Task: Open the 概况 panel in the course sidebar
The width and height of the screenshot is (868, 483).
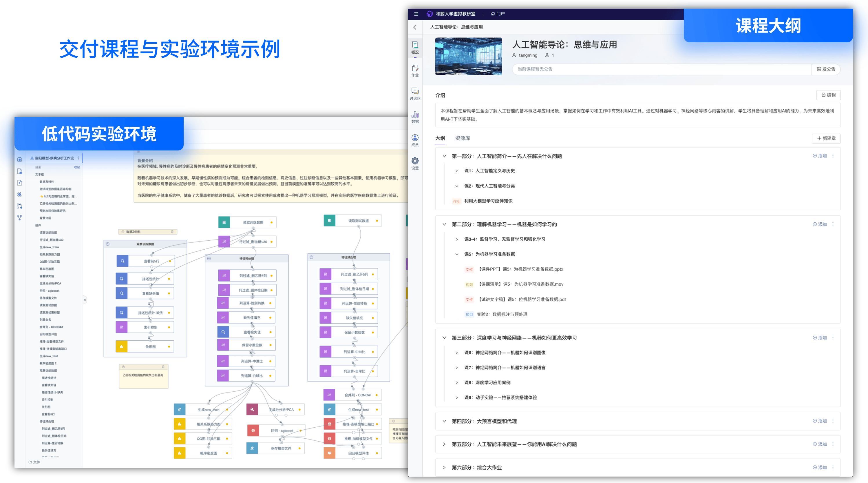Action: click(415, 47)
